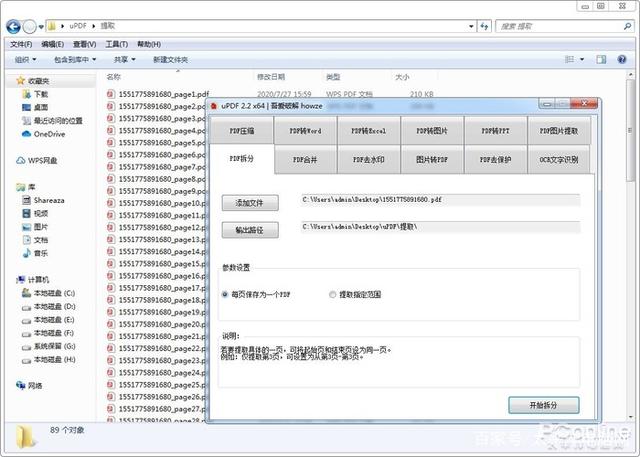
Task: Go back with the Explorer back arrow
Action: pyautogui.click(x=13, y=27)
